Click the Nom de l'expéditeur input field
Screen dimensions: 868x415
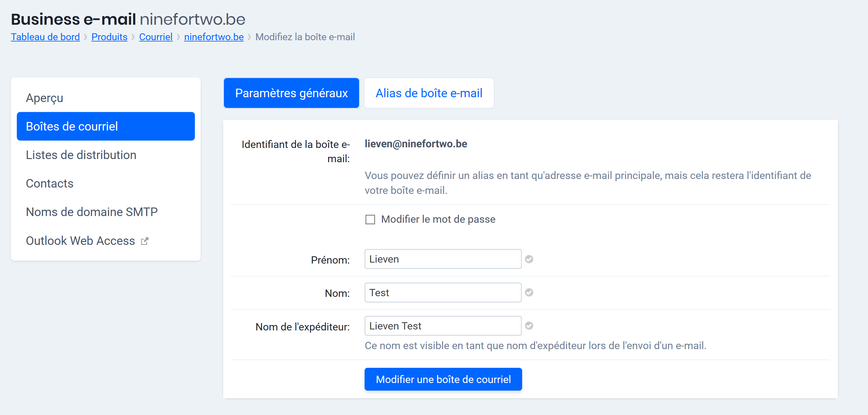443,326
